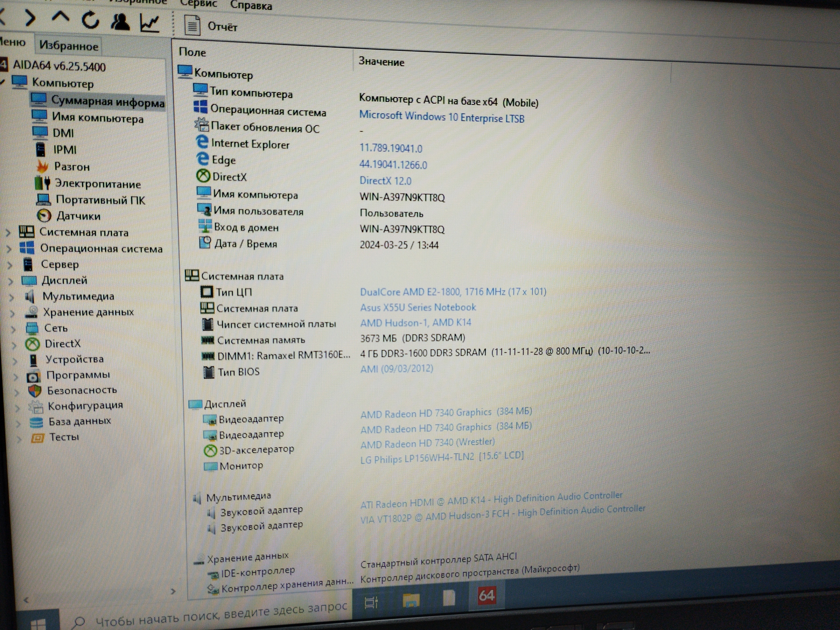Screen dimensions: 840x630
Task: Click the Электропитание battery icon
Action: click(42, 183)
